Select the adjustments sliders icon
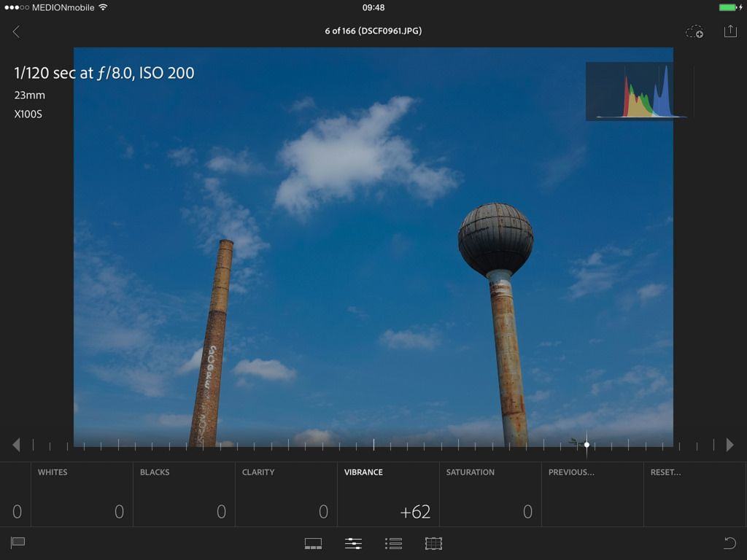The height and width of the screenshot is (560, 747). pyautogui.click(x=353, y=543)
